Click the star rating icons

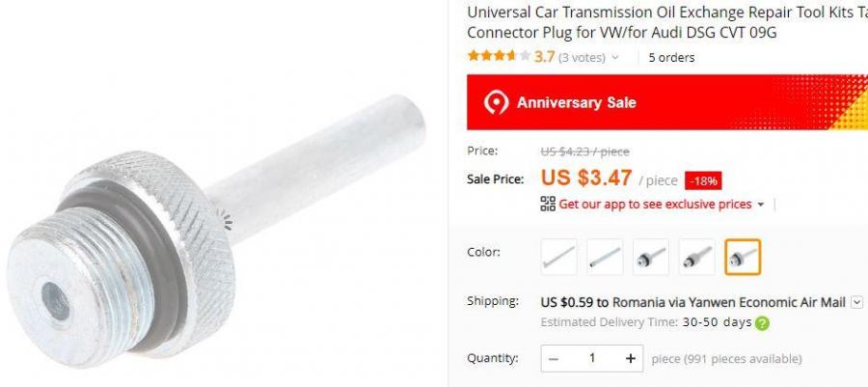pyautogui.click(x=499, y=56)
